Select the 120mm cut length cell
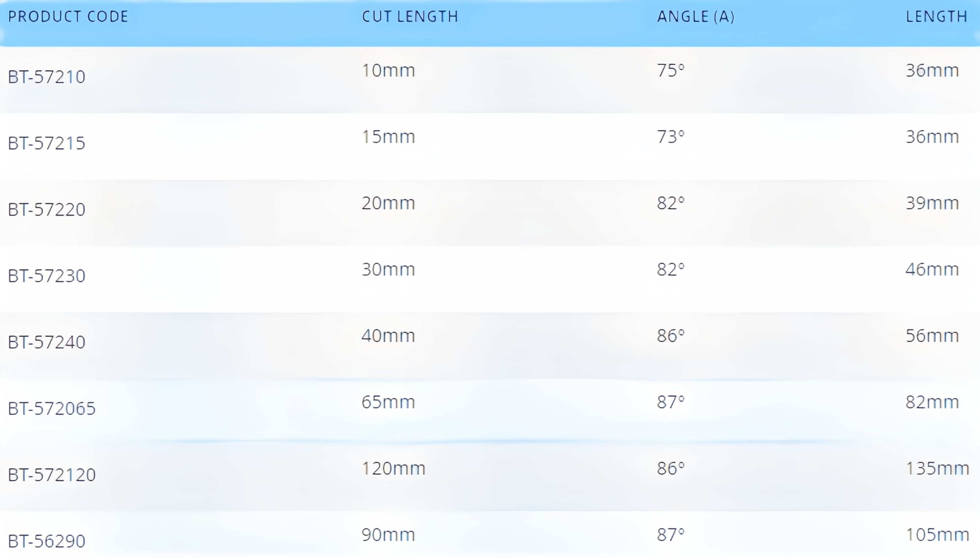The width and height of the screenshot is (980, 558). pyautogui.click(x=393, y=468)
